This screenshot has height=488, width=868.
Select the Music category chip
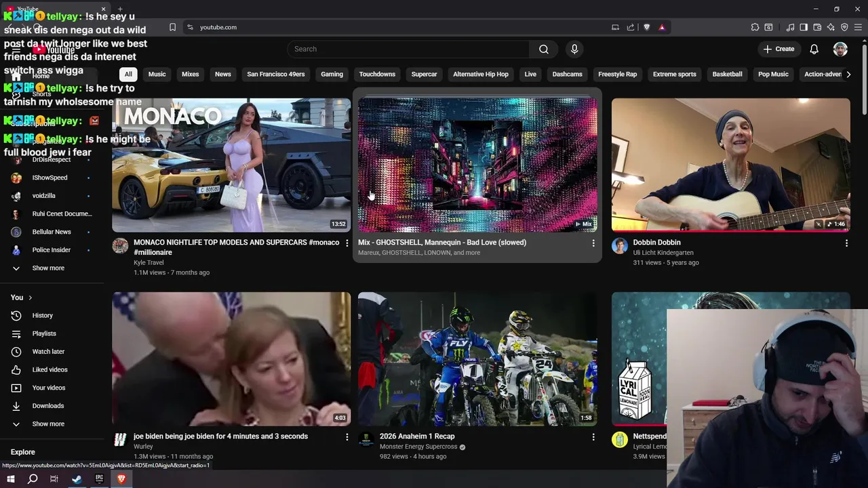point(157,74)
